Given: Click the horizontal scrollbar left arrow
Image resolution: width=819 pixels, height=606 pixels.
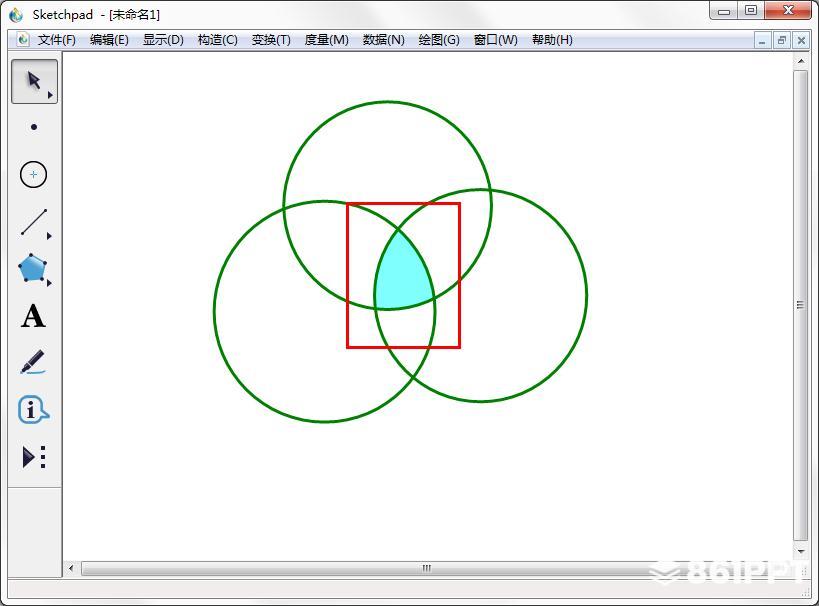Looking at the screenshot, I should click(71, 568).
